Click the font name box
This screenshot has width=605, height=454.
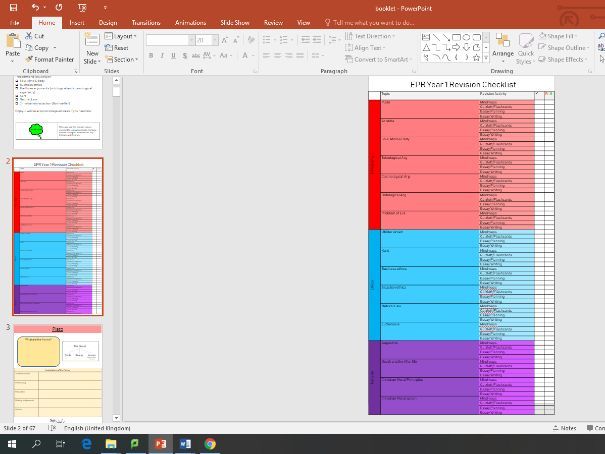(x=167, y=40)
